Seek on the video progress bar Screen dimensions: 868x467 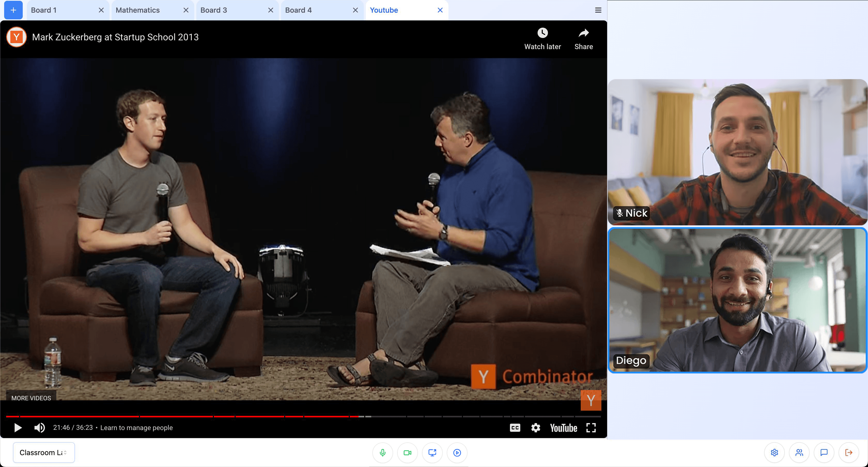pos(303,416)
